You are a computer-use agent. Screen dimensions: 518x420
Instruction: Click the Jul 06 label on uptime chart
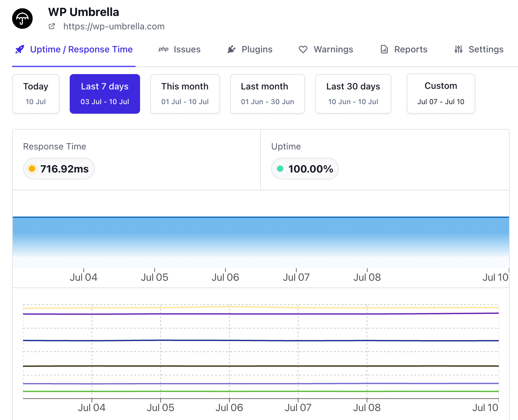click(225, 277)
